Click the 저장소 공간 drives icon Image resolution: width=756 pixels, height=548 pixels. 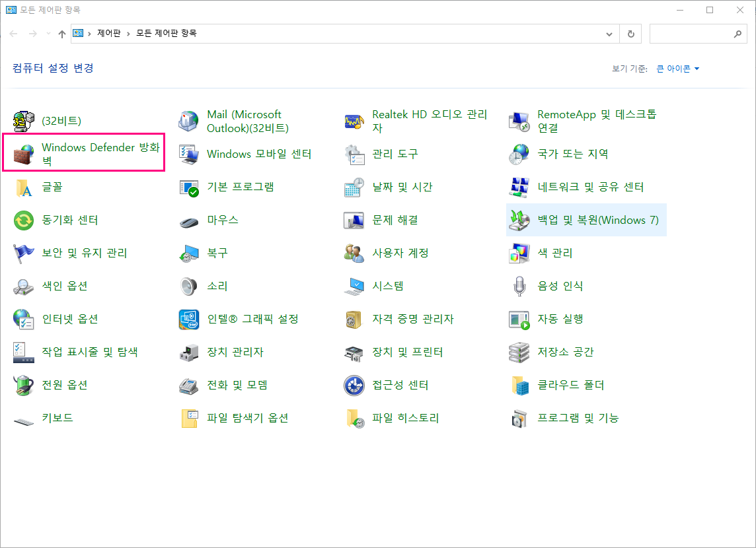pyautogui.click(x=519, y=352)
